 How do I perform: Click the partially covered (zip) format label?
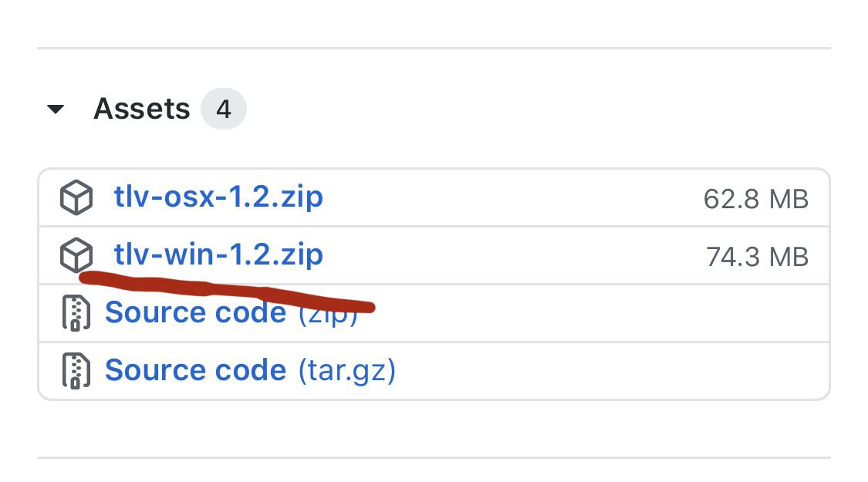point(328,316)
